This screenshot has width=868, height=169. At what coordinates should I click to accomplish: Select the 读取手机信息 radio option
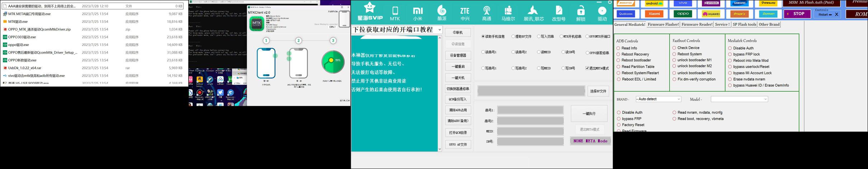click(483, 36)
